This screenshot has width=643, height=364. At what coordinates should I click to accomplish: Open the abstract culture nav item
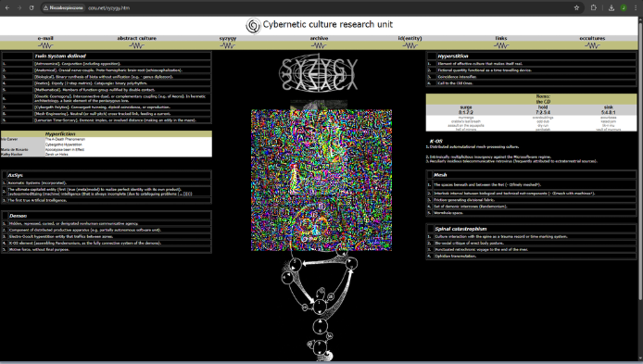pyautogui.click(x=136, y=38)
